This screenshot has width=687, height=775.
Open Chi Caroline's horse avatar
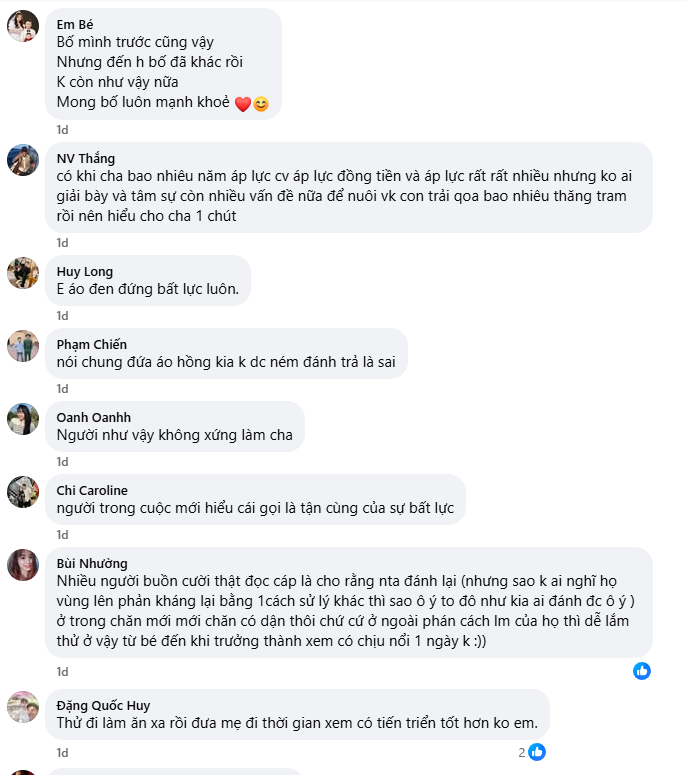[x=23, y=492]
